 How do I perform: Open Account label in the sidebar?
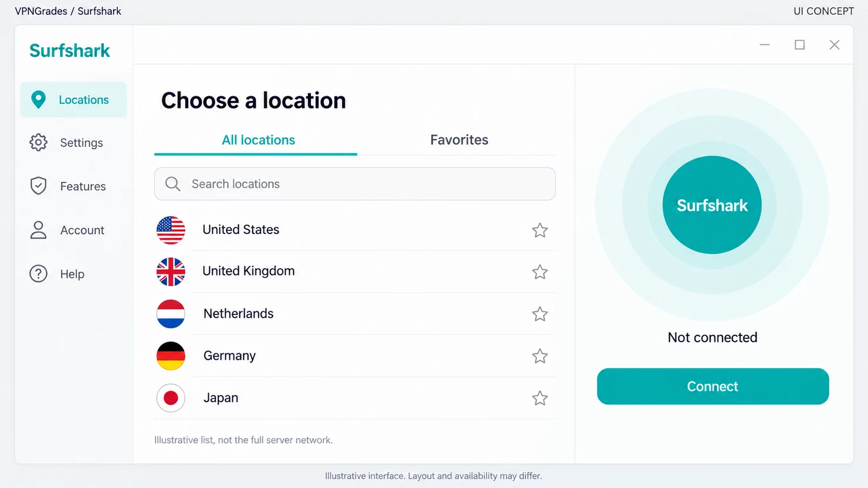point(82,231)
